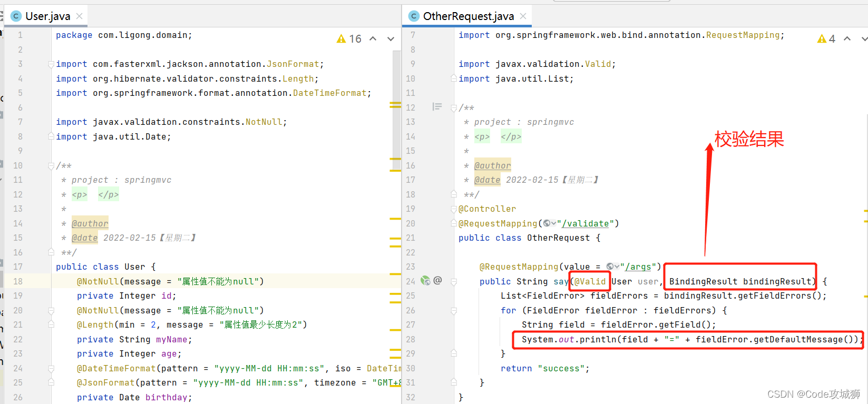Click "RequestMapping" in the OtherRequest import line
This screenshot has height=404, width=868.
coord(743,35)
